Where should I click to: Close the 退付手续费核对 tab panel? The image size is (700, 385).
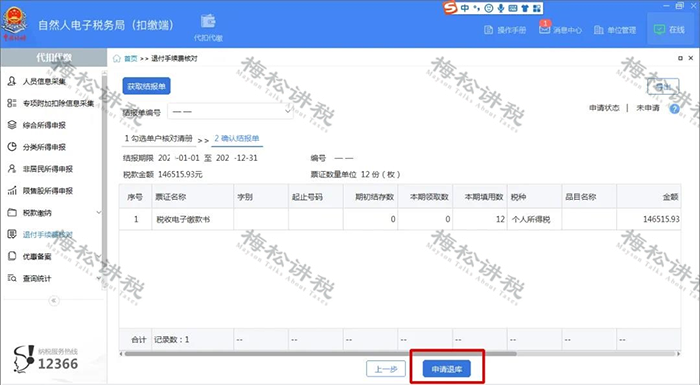[691, 58]
